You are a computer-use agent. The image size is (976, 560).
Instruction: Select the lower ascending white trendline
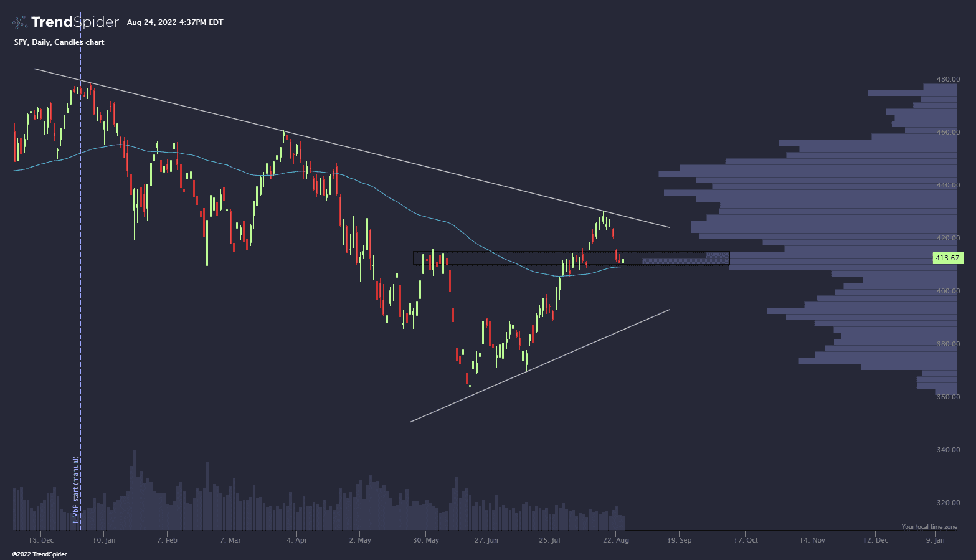540,366
